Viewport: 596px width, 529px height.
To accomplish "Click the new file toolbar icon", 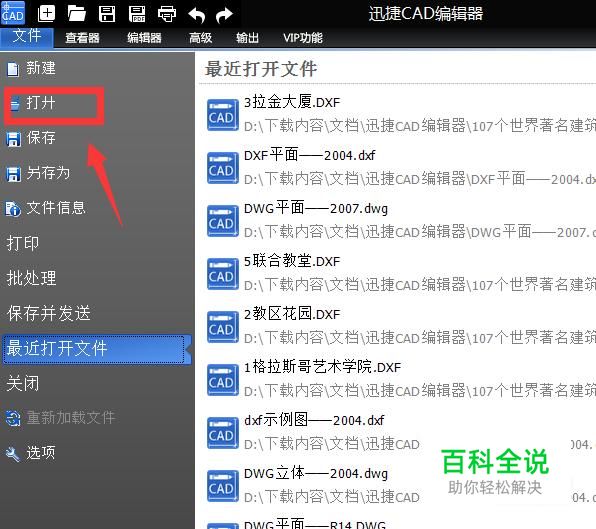I will pyautogui.click(x=46, y=13).
